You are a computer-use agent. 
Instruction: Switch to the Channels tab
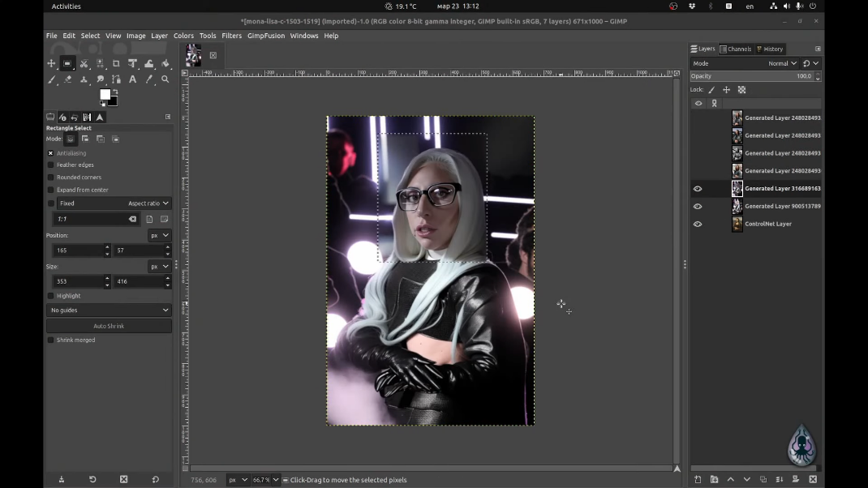[736, 49]
